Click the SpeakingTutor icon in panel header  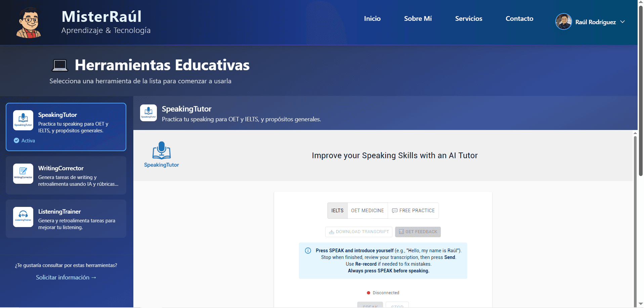coord(148,113)
